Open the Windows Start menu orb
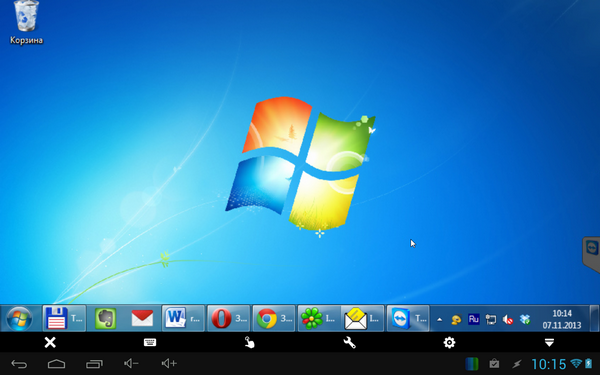The width and height of the screenshot is (600, 375). (x=19, y=318)
